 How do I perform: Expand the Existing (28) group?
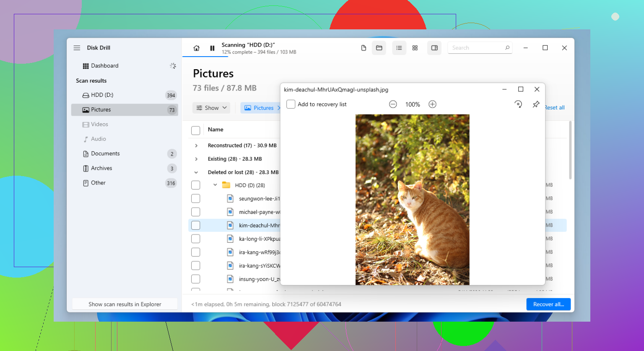[196, 159]
